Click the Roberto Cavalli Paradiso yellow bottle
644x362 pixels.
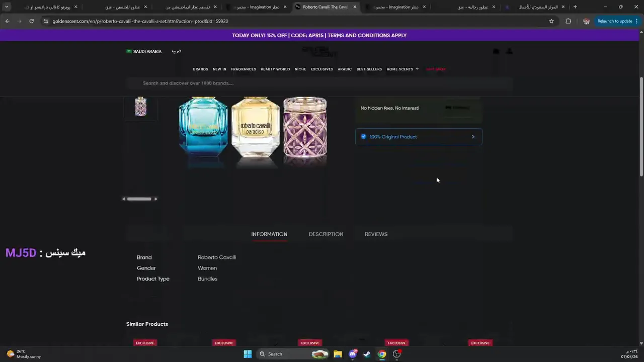click(x=256, y=127)
